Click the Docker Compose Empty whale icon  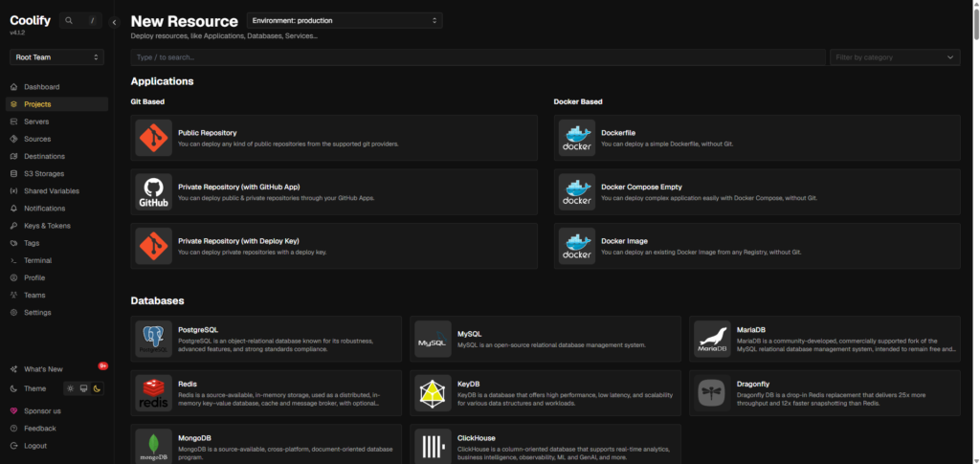tap(577, 191)
